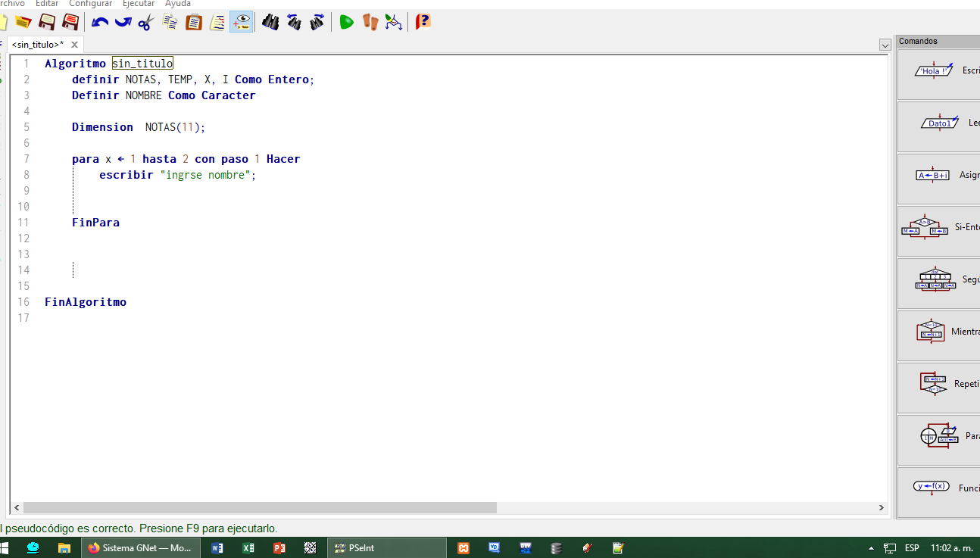Click the fix indentation icon
This screenshot has width=980, height=558.
[x=218, y=22]
